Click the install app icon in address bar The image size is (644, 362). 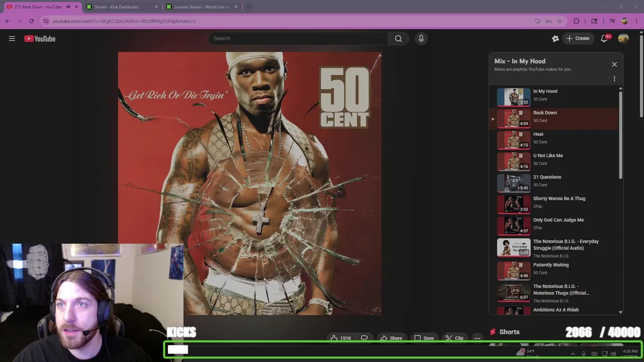538,21
